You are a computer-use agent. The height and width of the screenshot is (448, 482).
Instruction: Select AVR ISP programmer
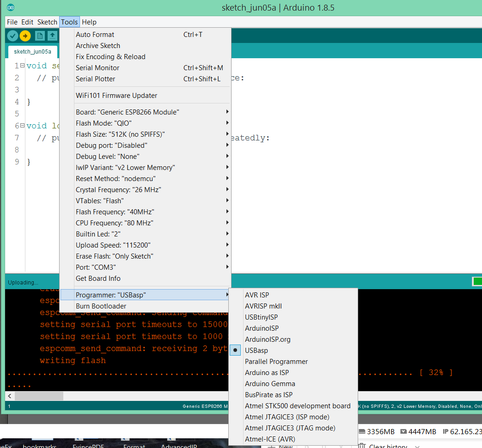[x=293, y=295]
